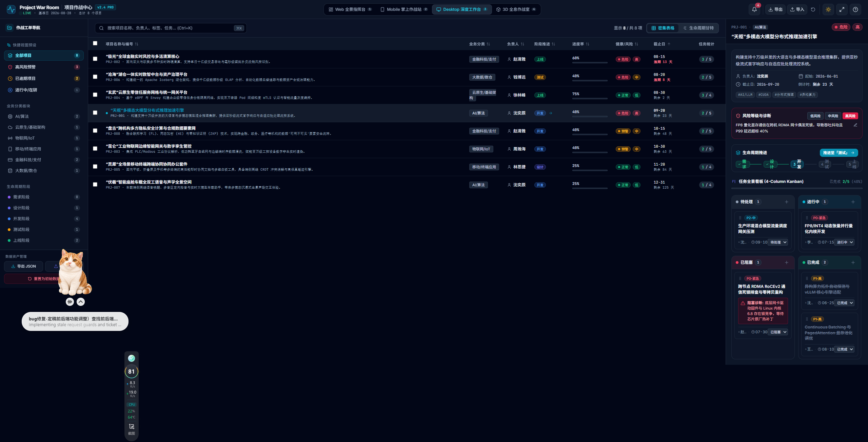This screenshot has width=868, height=442.
Task: Click the fullscreen expand icon
Action: pos(842,9)
